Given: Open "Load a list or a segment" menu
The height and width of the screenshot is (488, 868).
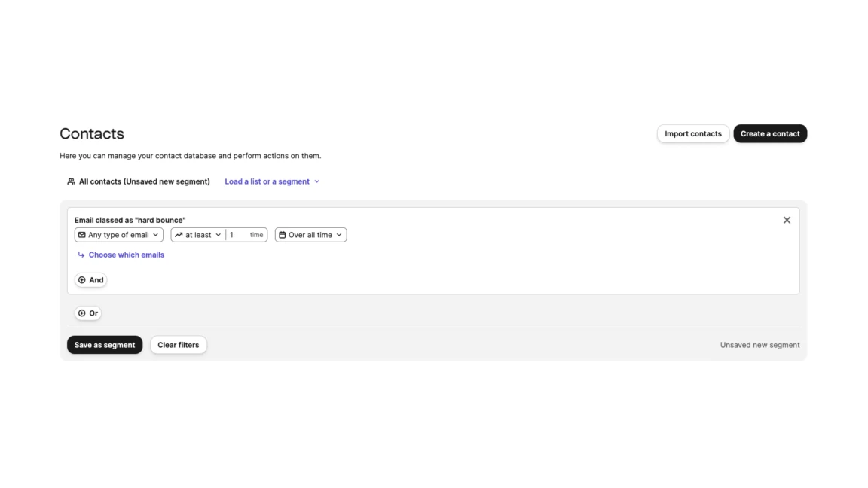Looking at the screenshot, I should pyautogui.click(x=267, y=181).
